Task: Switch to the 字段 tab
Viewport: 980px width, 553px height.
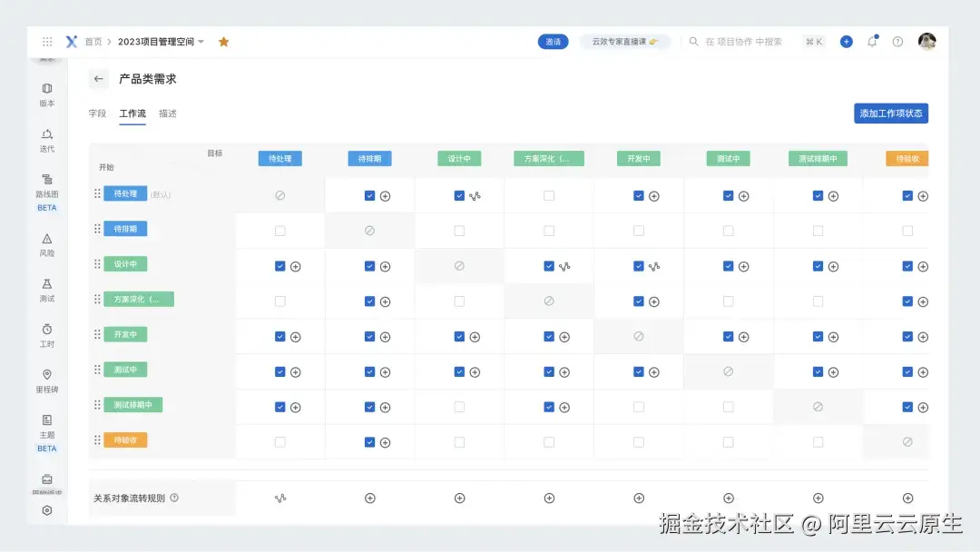Action: click(x=97, y=113)
